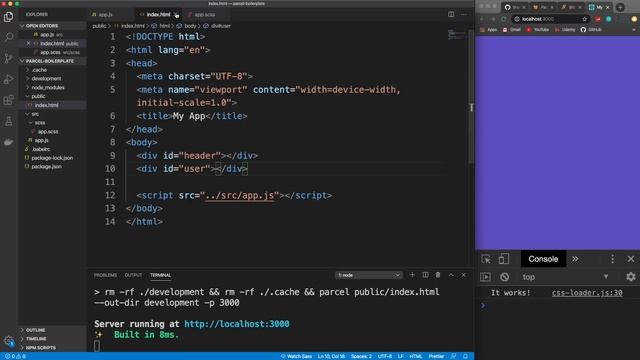Open the terminal selector node dropdown
This screenshot has height=360, width=640.
[x=369, y=275]
